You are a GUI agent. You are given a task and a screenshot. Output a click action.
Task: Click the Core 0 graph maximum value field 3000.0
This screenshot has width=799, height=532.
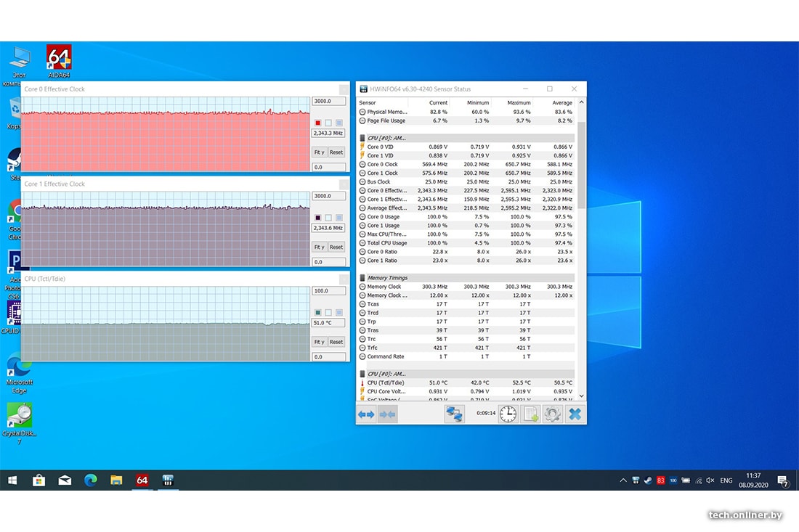pyautogui.click(x=328, y=102)
